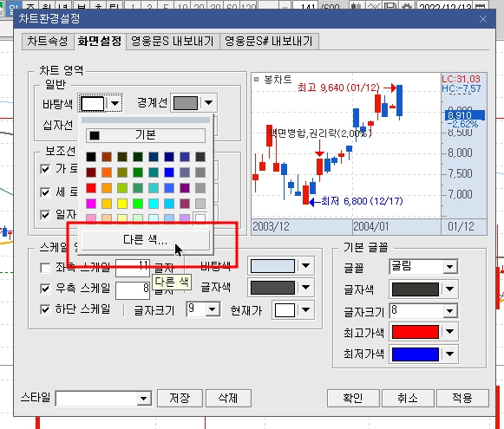Open the 영웅문S 내보내기 tab
This screenshot has width=504, height=429.
point(173,41)
